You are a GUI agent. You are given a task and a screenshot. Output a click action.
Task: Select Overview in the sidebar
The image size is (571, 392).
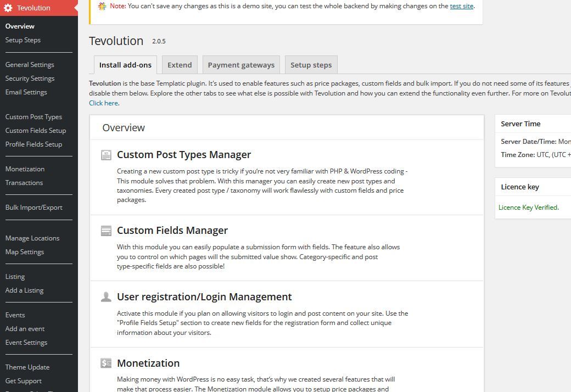(20, 26)
